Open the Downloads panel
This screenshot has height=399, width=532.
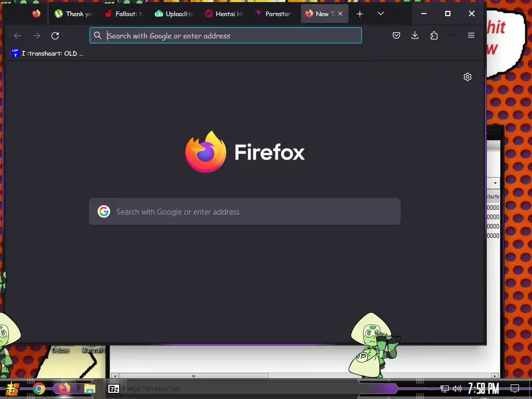coord(415,35)
